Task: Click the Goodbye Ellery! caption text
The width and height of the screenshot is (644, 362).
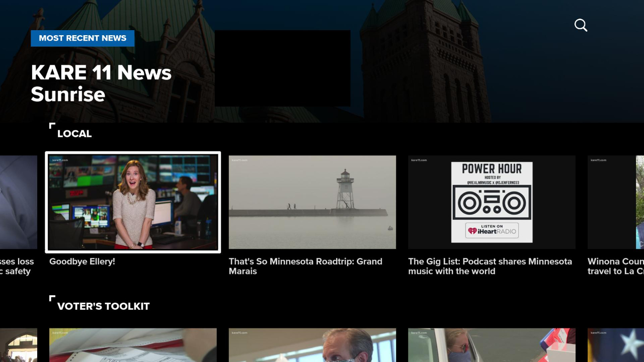Action: tap(82, 261)
